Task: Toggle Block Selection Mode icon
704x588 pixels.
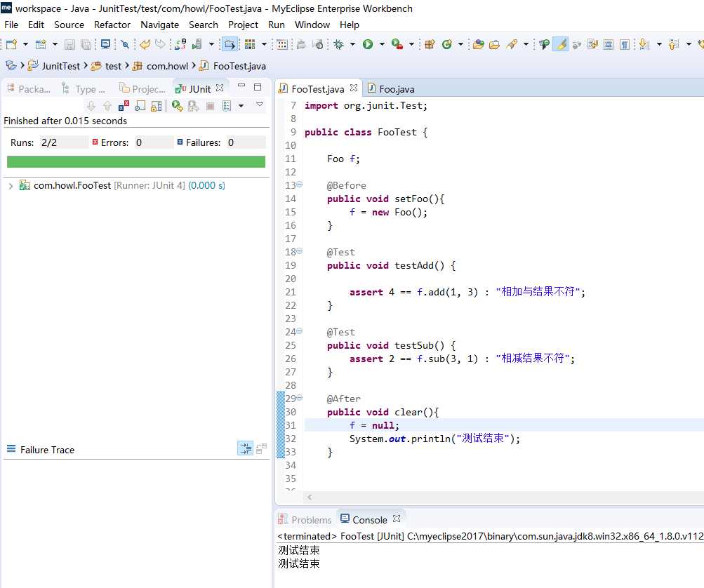Action: pos(609,44)
